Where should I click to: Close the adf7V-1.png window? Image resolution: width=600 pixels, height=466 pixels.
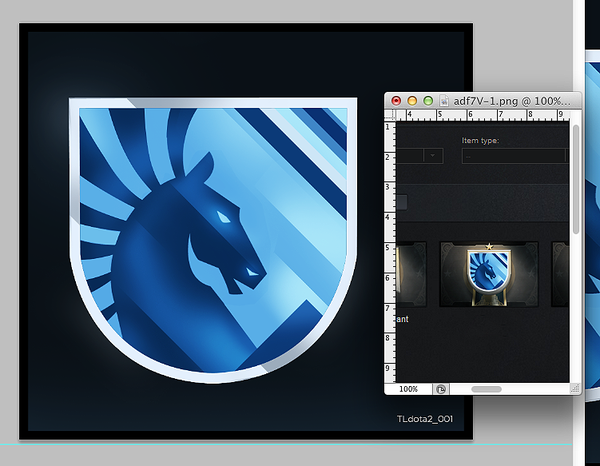(x=396, y=101)
